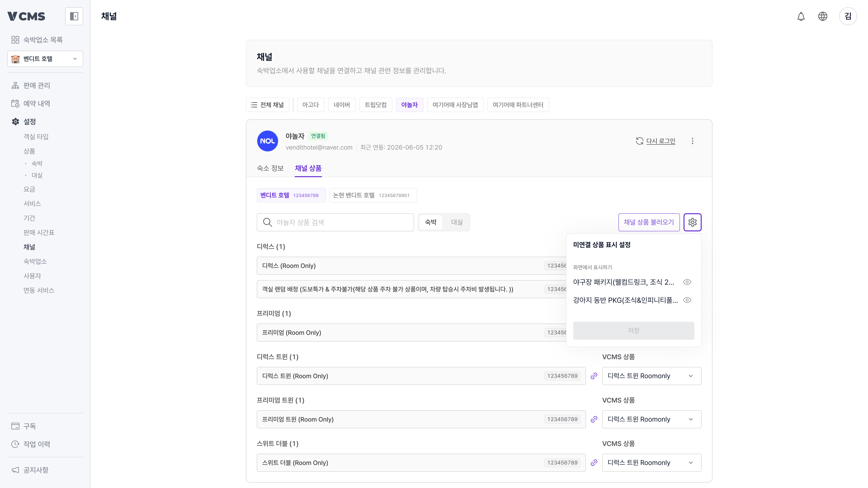This screenshot has width=868, height=488.
Task: Click the hotel emoji in property selector
Action: coord(16,59)
